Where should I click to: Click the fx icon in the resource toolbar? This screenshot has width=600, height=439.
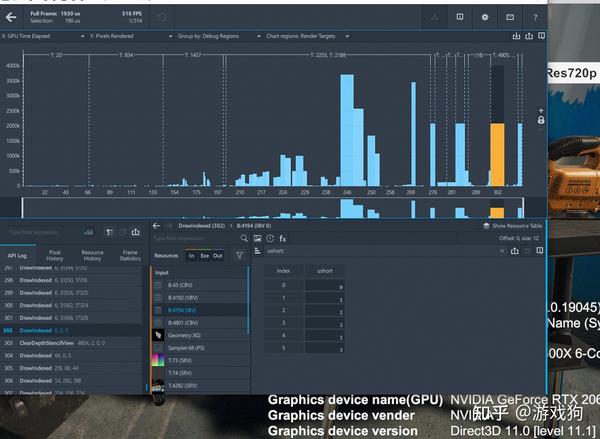pos(283,239)
